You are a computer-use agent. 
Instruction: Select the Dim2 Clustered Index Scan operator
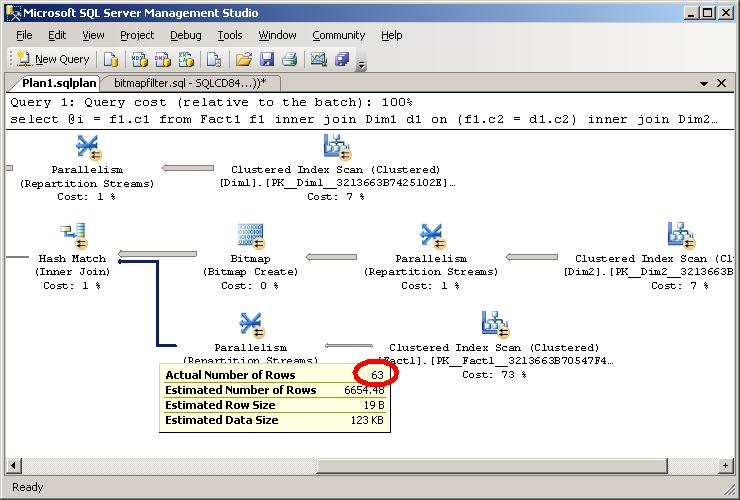click(649, 257)
